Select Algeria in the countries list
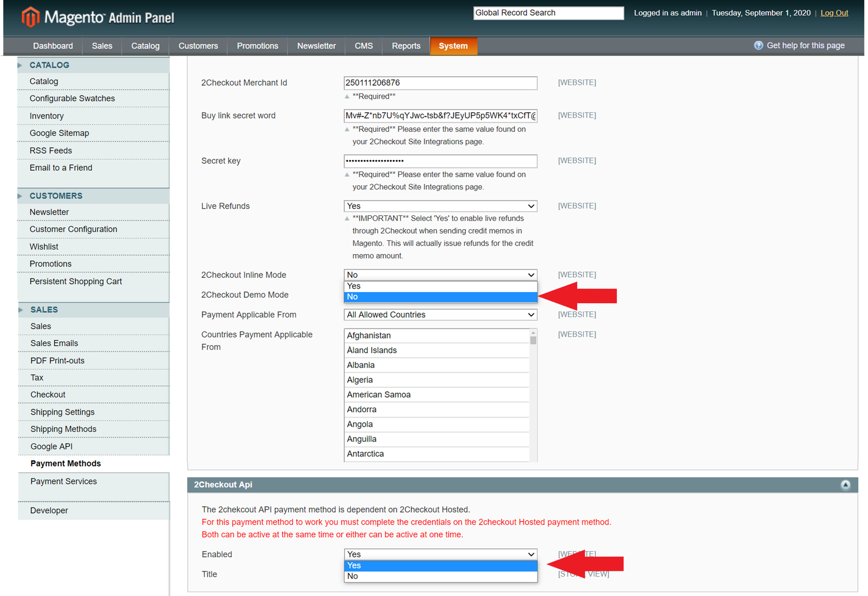 pos(437,380)
